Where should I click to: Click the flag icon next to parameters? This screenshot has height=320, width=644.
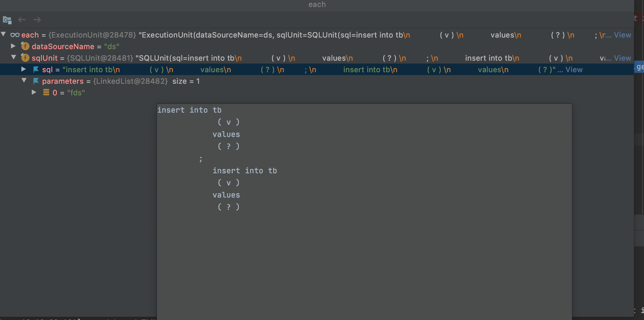pos(35,81)
